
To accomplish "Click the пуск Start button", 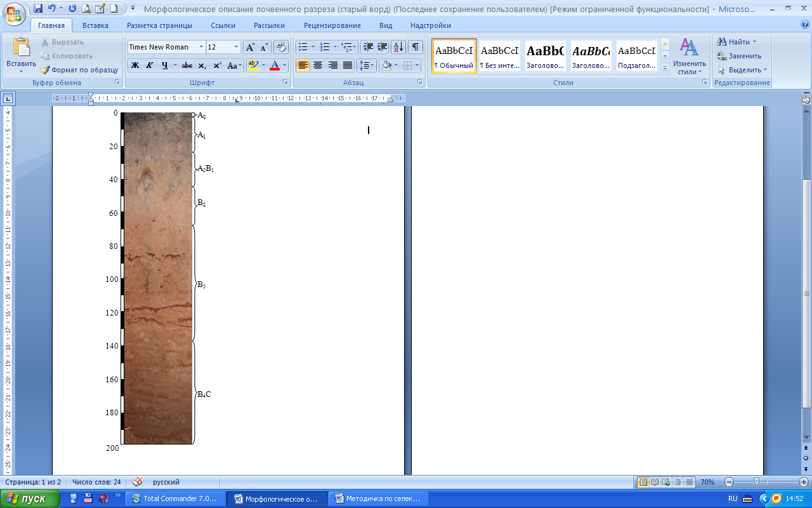I will tap(30, 498).
